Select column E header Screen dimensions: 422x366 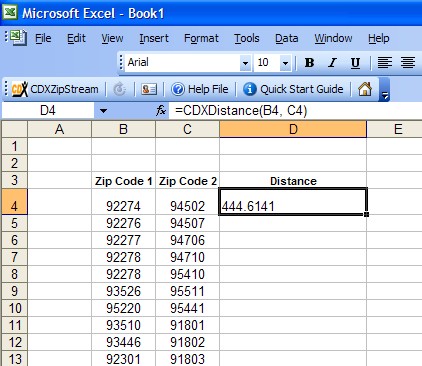[x=395, y=129]
